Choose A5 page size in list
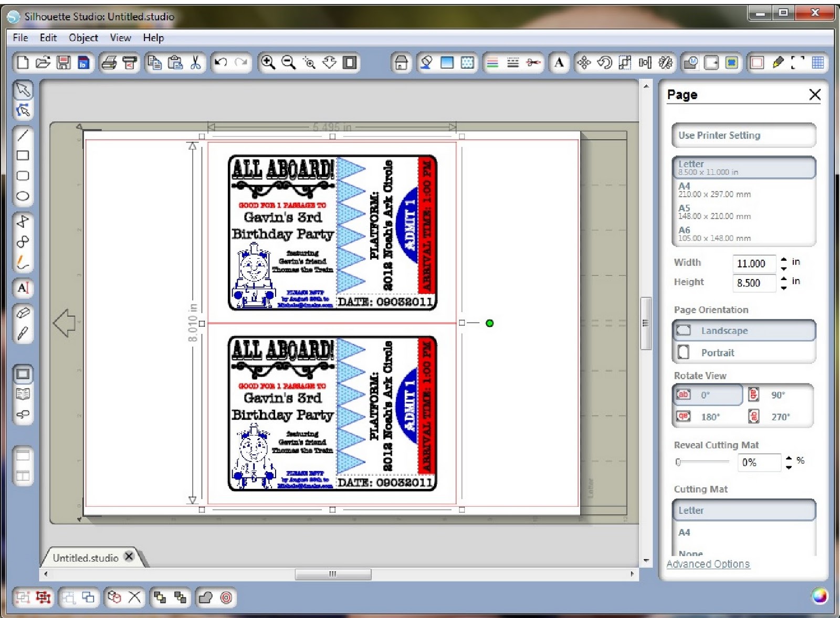Viewport: 840px width, 618px height. tap(744, 212)
